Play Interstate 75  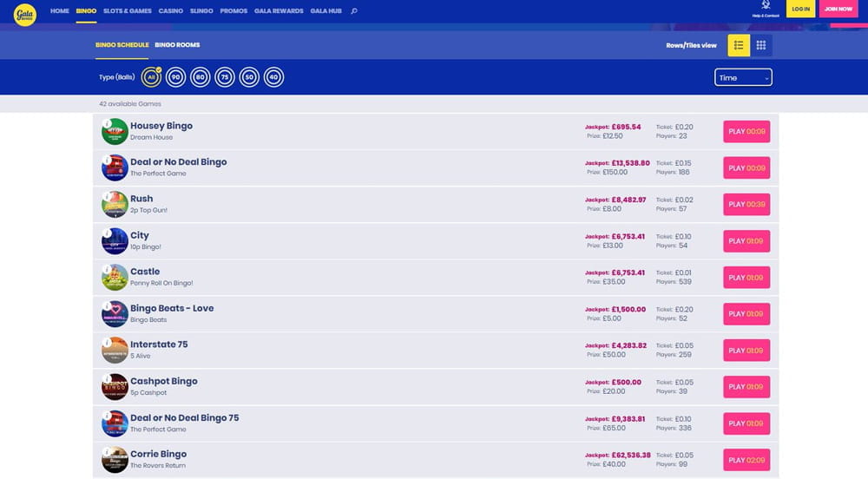click(746, 351)
